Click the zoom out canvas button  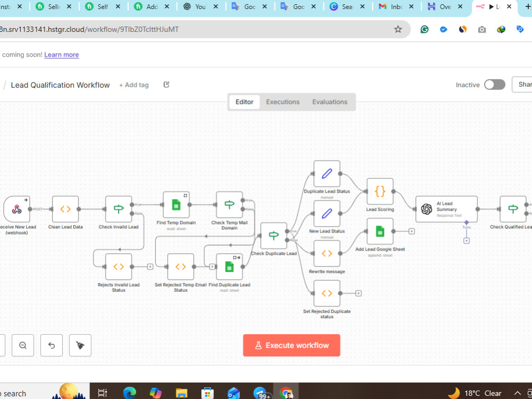[x=23, y=345]
